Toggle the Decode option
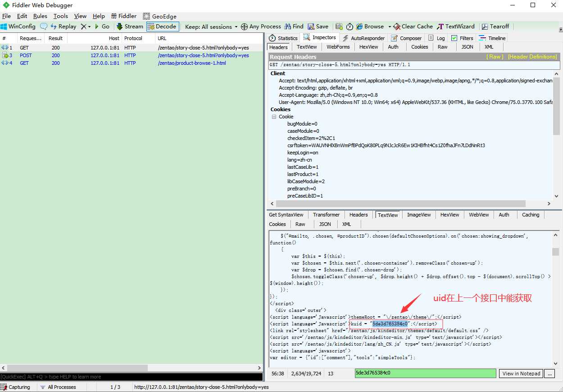The height and width of the screenshot is (392, 563). point(163,27)
